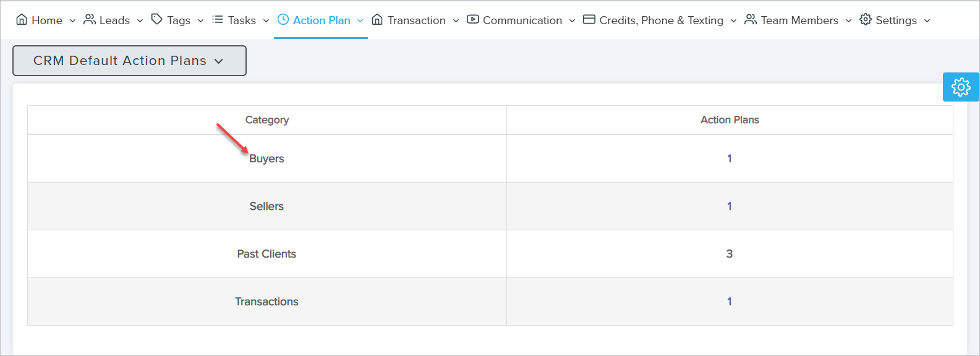Expand CRM Default Action Plans dropdown
980x356 pixels.
(x=129, y=61)
